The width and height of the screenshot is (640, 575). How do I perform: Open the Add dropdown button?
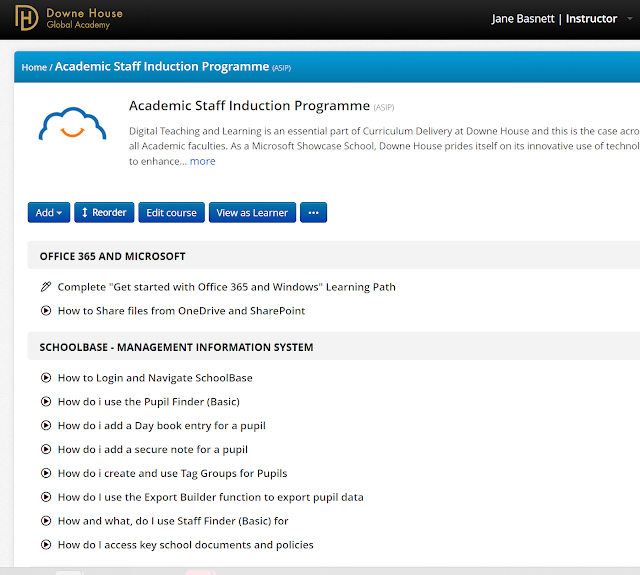point(49,213)
